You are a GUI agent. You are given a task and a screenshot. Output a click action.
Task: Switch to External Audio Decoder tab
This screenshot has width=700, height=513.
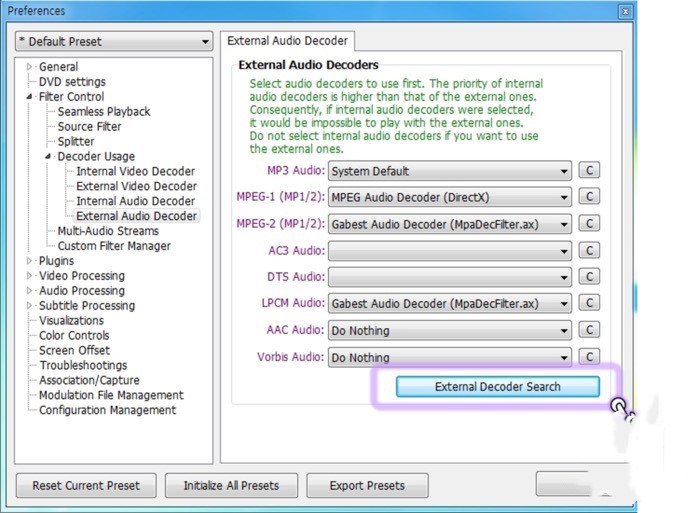click(288, 41)
